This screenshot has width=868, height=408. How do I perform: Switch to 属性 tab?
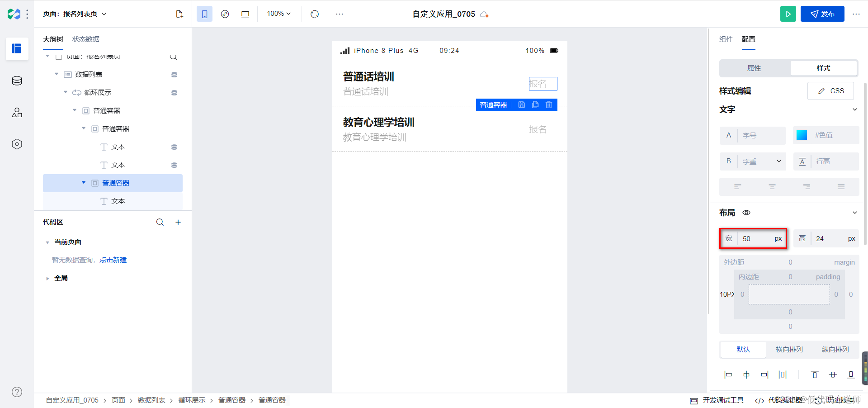tap(754, 68)
